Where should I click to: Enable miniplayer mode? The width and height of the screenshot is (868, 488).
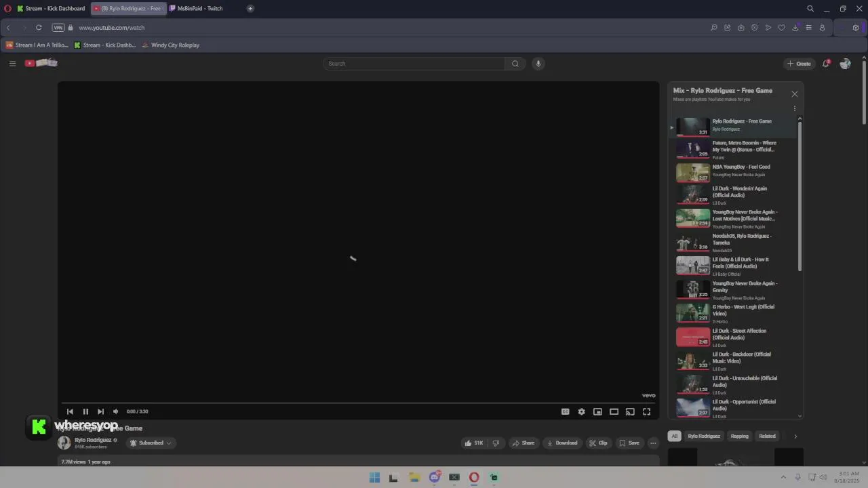(597, 411)
